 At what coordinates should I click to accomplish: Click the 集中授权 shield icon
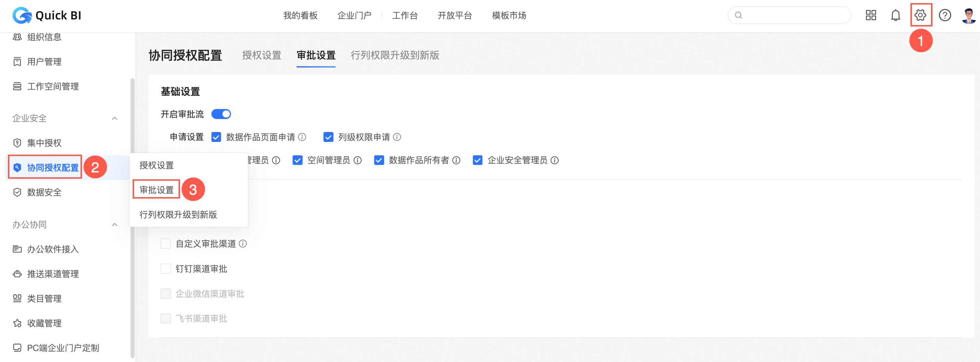(x=17, y=143)
